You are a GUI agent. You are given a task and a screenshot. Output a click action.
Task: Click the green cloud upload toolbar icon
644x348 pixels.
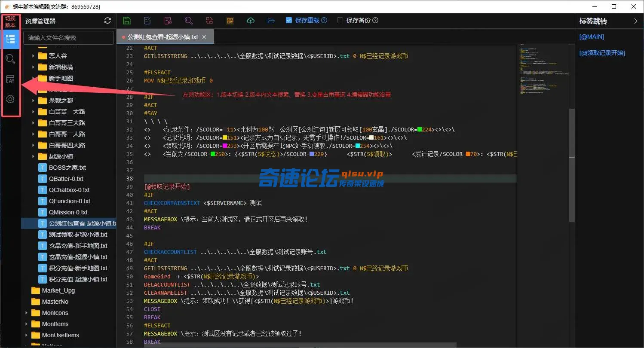pos(251,21)
